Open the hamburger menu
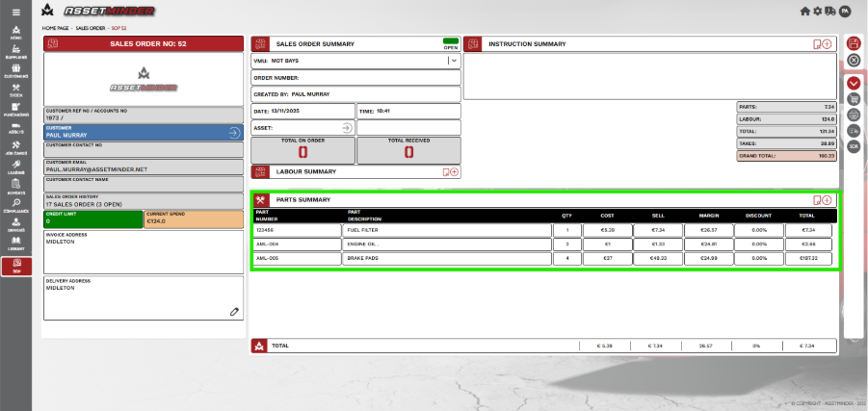 click(16, 13)
